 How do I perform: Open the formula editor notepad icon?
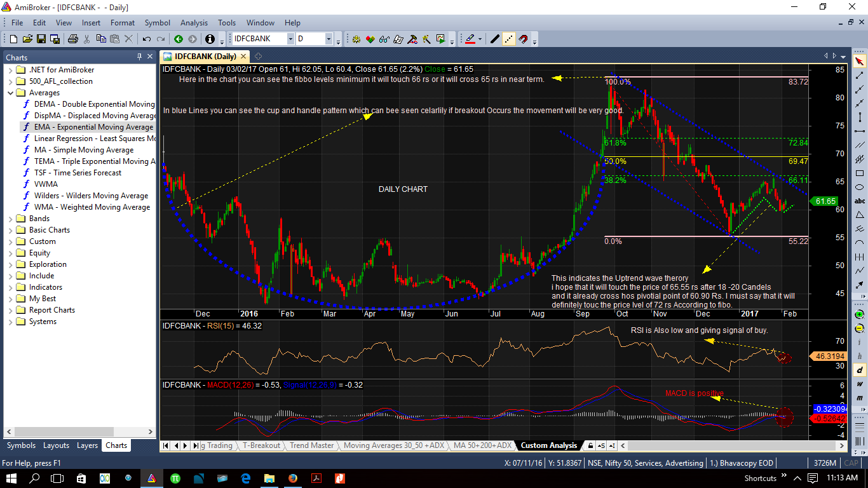(x=398, y=39)
